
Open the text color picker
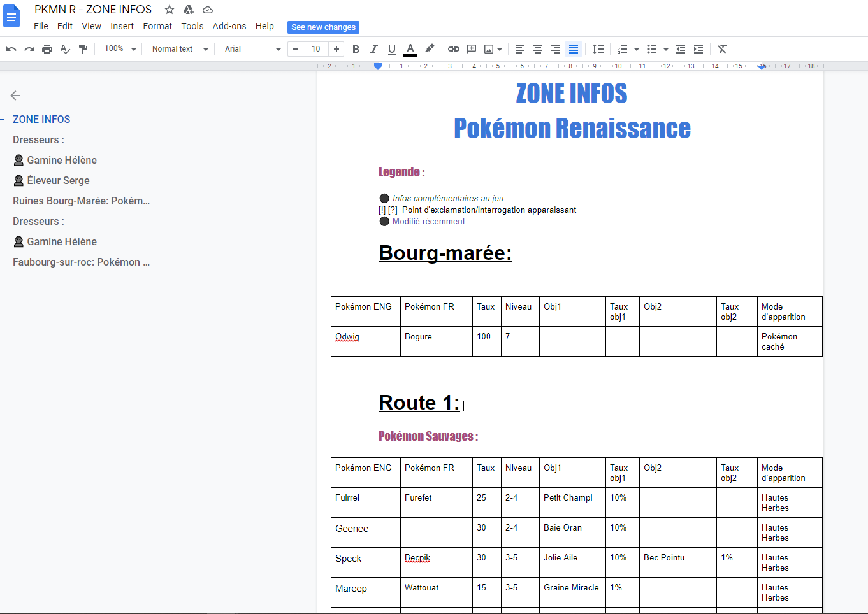point(410,49)
